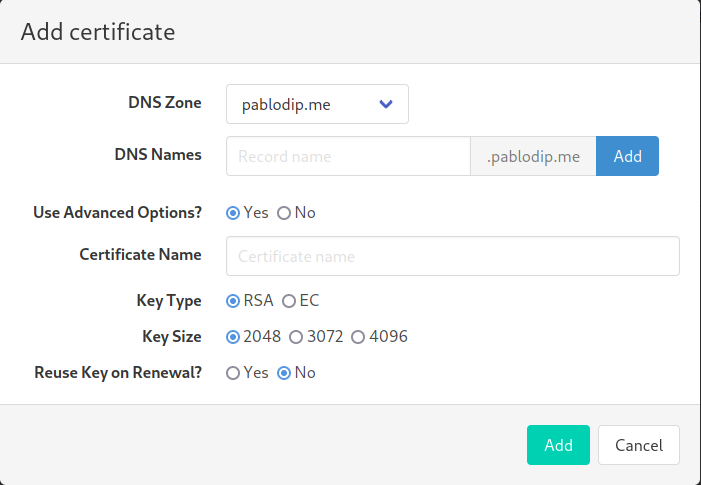Click the DNS Names field label
701x485 pixels.
click(x=158, y=155)
